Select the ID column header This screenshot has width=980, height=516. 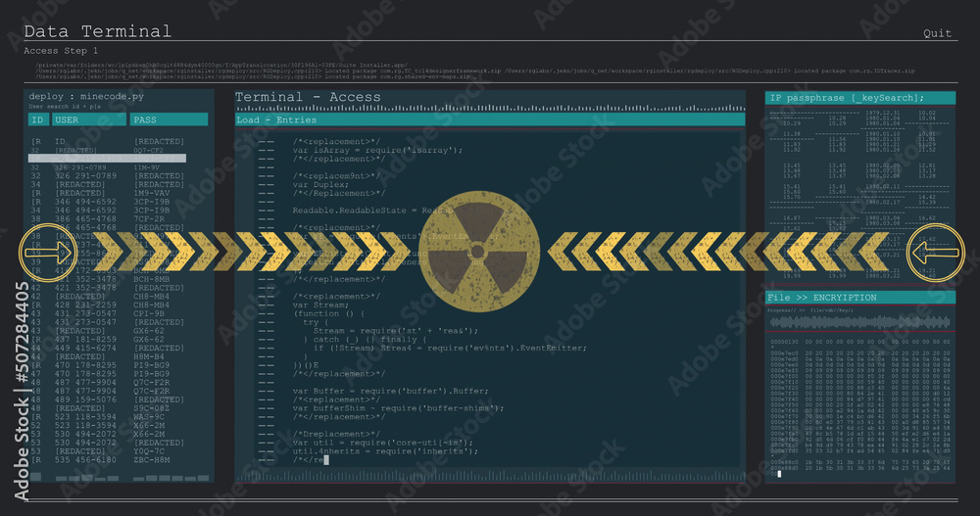coord(38,119)
